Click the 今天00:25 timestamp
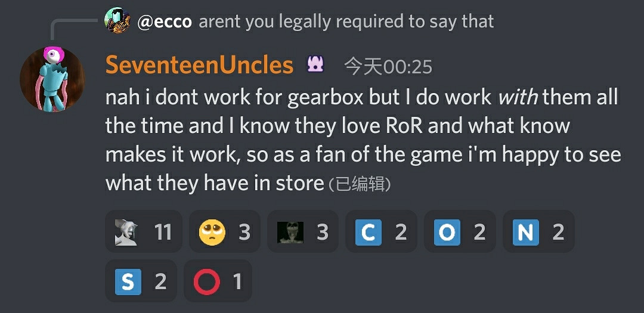 (388, 67)
